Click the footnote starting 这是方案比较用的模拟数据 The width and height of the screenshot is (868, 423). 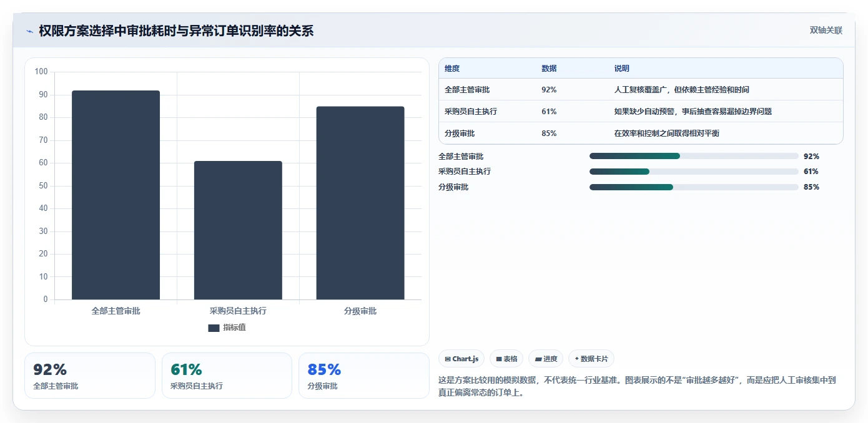point(637,386)
